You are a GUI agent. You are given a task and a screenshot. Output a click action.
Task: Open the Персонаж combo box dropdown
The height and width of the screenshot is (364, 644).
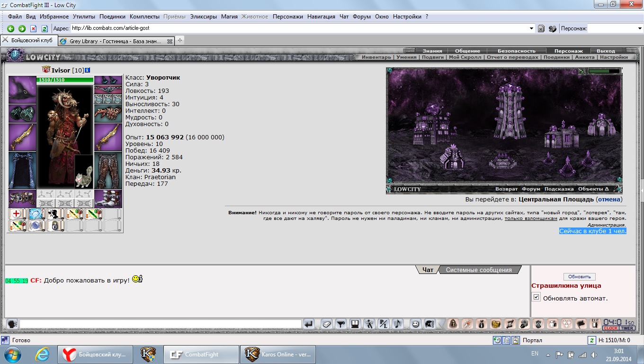coord(640,28)
